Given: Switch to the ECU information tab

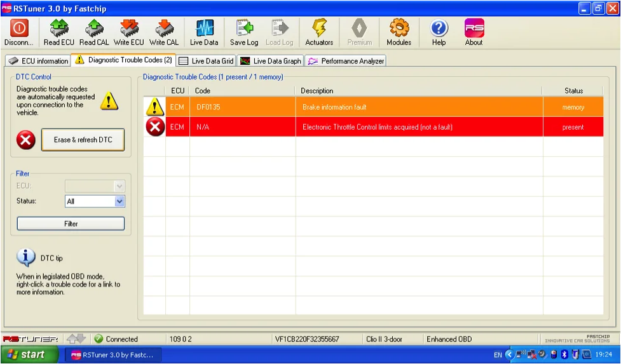Looking at the screenshot, I should [38, 61].
